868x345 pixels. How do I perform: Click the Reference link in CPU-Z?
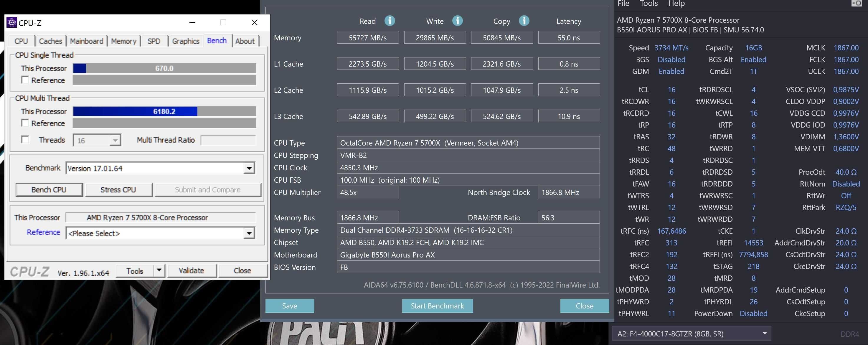pos(44,232)
